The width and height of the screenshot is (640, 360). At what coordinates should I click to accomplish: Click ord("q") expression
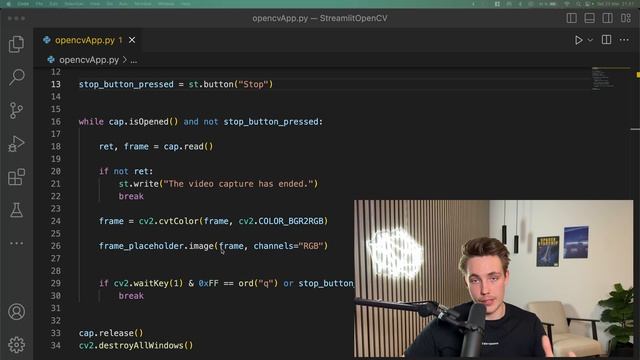click(258, 283)
